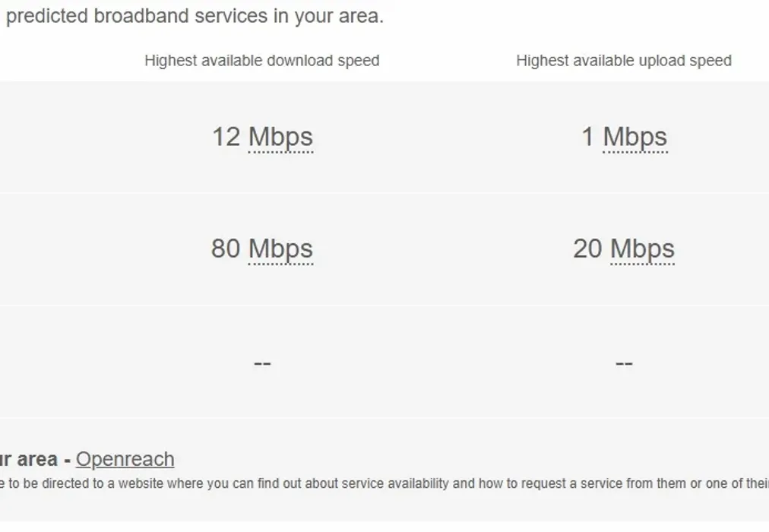769x532 pixels.
Task: Select the number 1 upload value
Action: pyautogui.click(x=588, y=137)
